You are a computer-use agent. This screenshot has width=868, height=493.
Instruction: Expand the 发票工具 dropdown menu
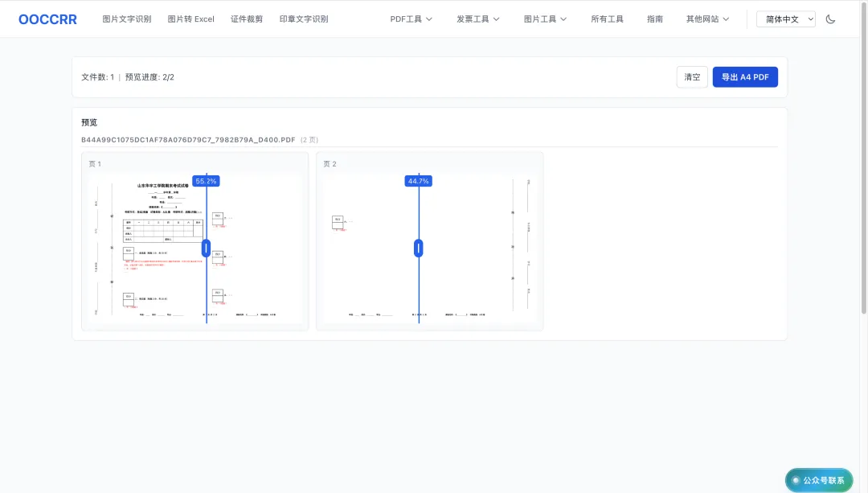pyautogui.click(x=477, y=19)
